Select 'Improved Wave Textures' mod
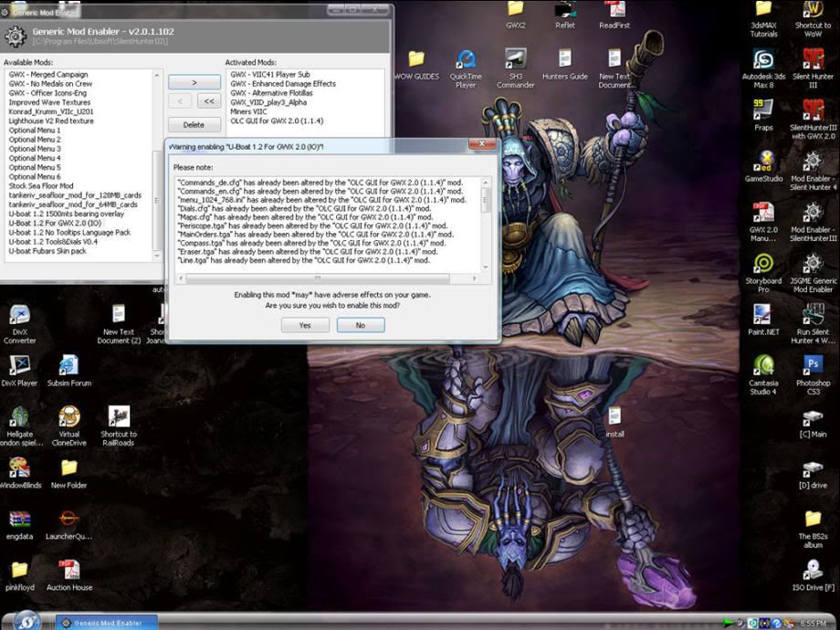 [49, 102]
